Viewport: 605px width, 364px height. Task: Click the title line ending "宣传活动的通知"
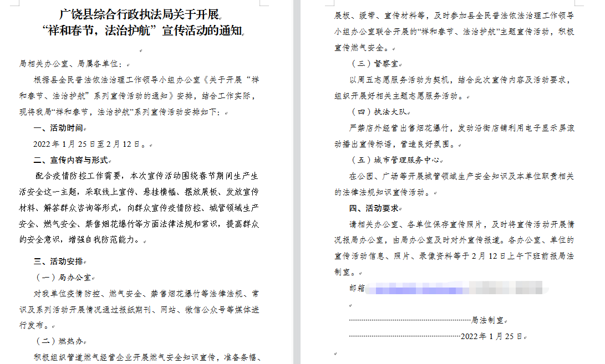(x=142, y=30)
